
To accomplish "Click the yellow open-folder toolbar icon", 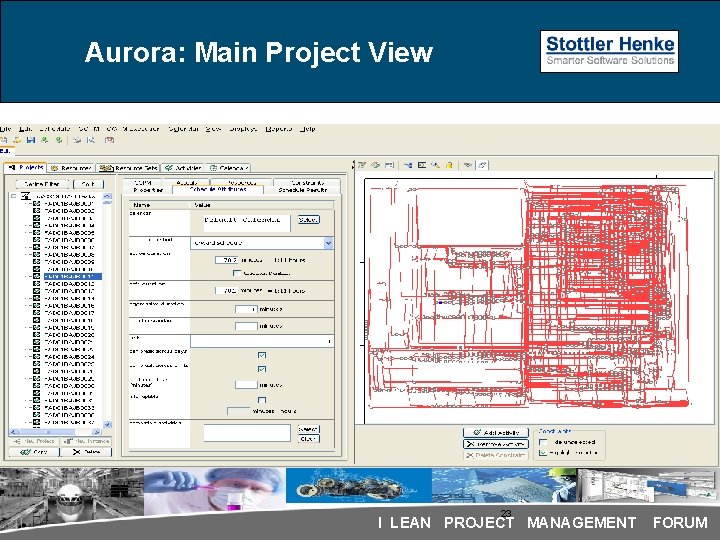I will [x=17, y=140].
